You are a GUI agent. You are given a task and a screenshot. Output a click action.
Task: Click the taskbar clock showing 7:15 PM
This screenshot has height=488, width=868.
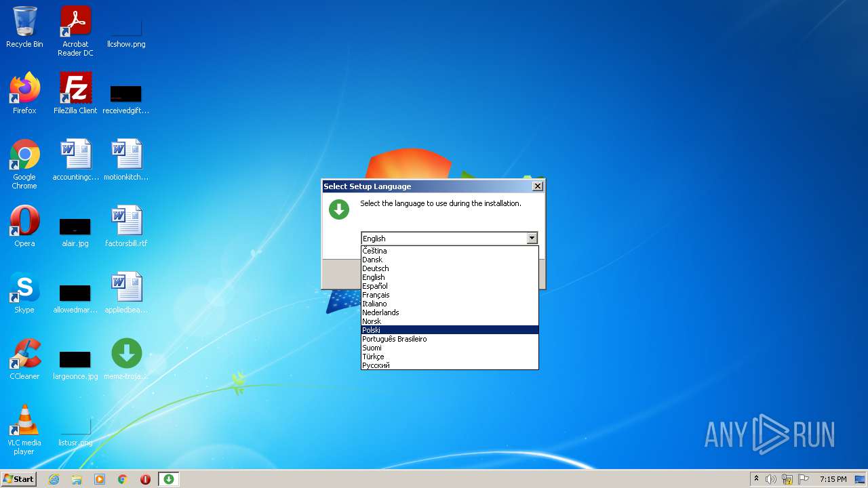pos(833,479)
